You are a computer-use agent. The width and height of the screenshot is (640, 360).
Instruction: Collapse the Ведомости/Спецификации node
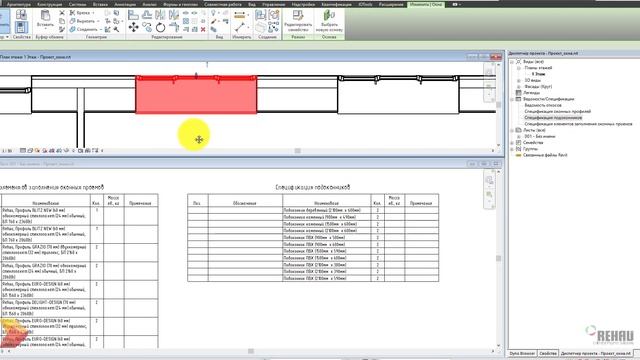point(512,99)
